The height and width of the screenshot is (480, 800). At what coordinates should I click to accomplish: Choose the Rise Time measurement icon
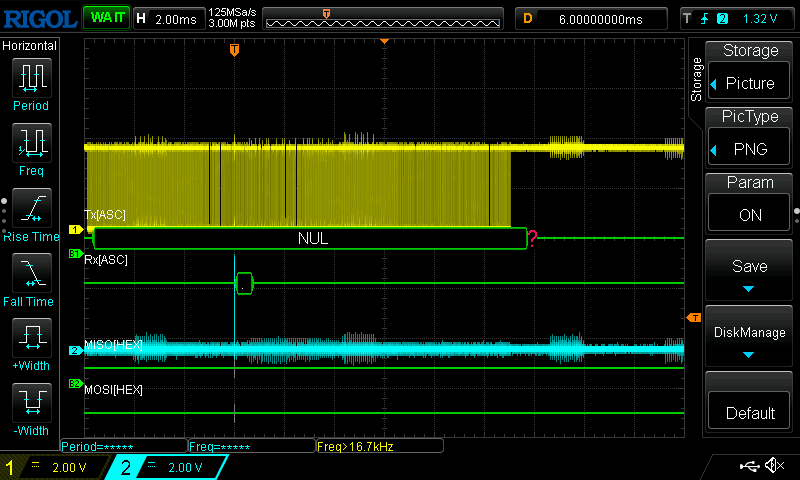[31, 209]
